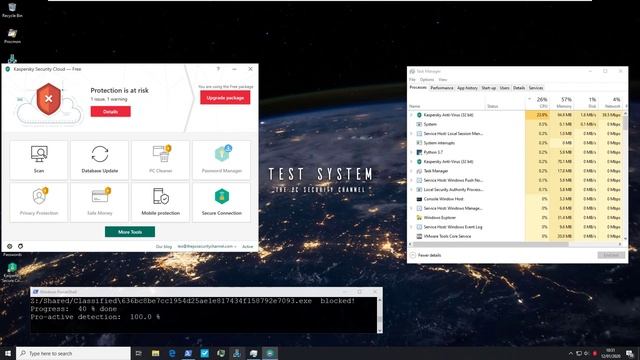Click the Kaspersky support headset icon
640x360 pixels.
click(x=20, y=246)
